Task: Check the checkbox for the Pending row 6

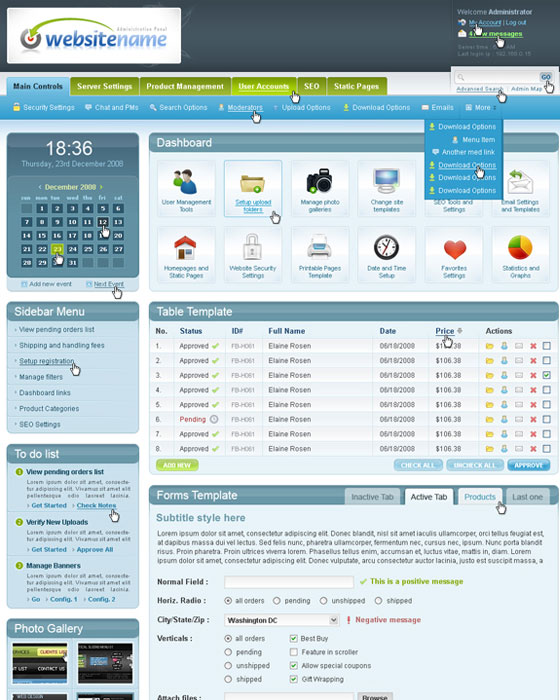Action: click(x=547, y=420)
